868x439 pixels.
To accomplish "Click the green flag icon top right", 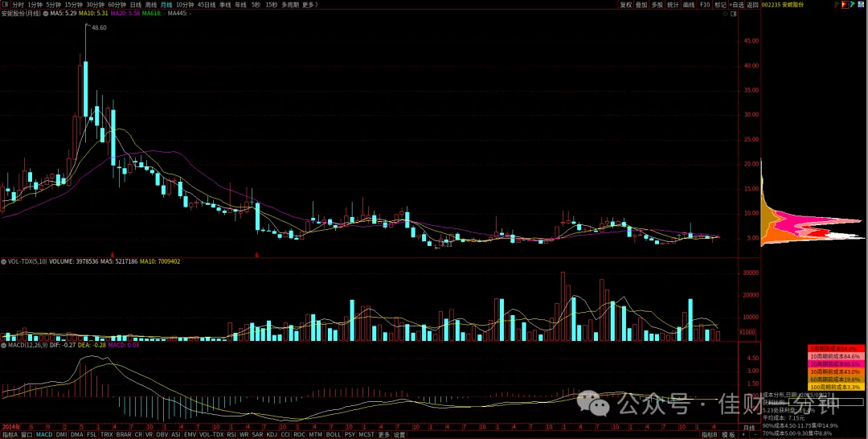I will coord(836,5).
